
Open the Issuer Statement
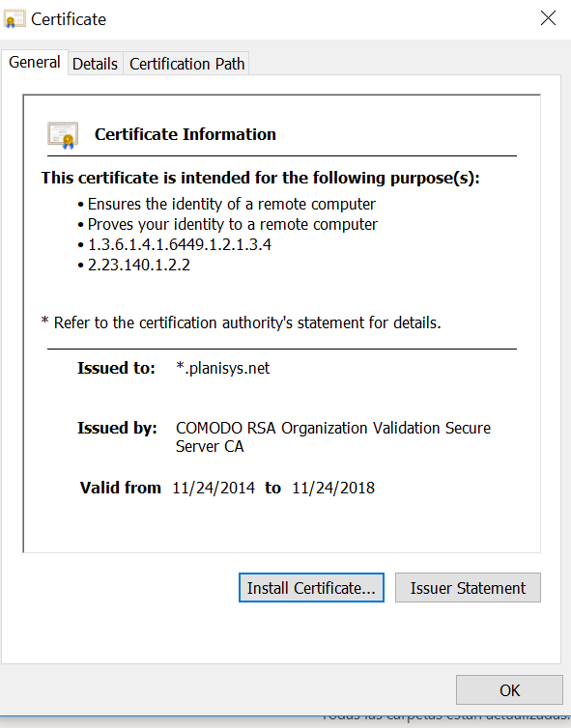click(x=468, y=588)
